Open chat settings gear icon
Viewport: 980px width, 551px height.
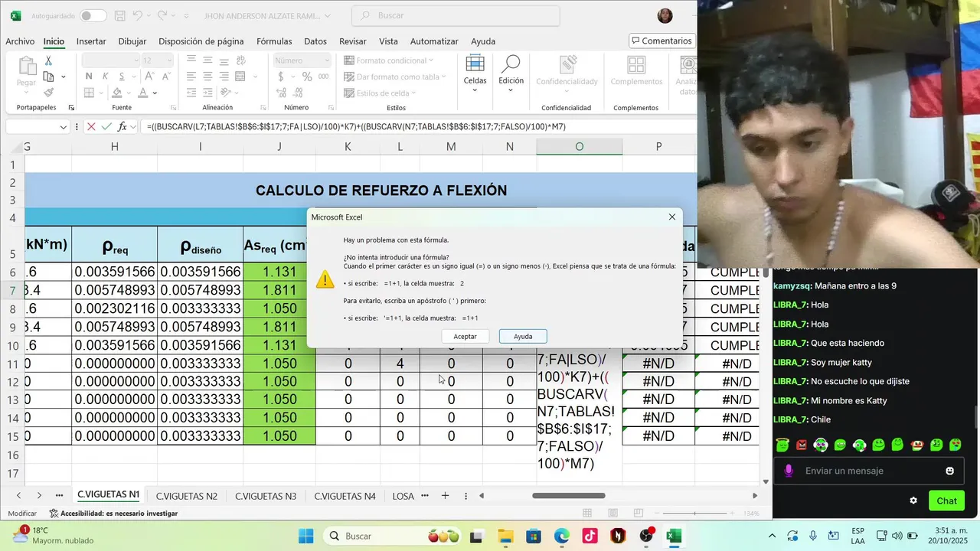point(913,500)
